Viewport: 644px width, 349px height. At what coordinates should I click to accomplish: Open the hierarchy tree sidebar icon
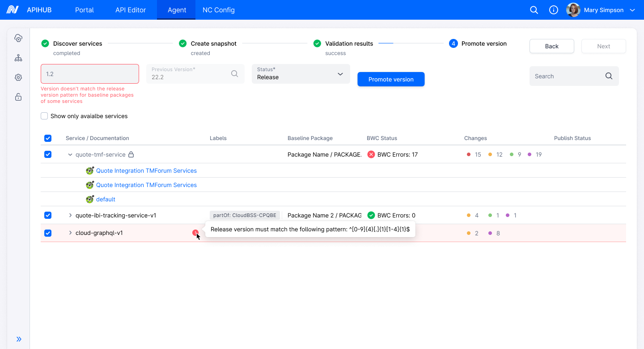coord(18,58)
